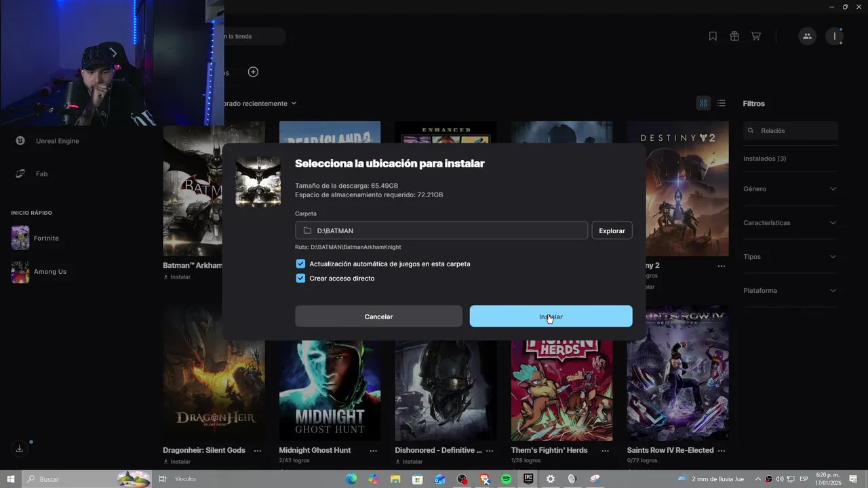Open Unreal Engine in sidebar
This screenshot has width=868, height=488.
click(47, 141)
